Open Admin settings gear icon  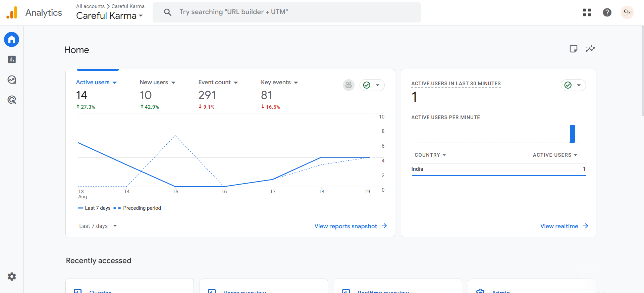(12, 277)
